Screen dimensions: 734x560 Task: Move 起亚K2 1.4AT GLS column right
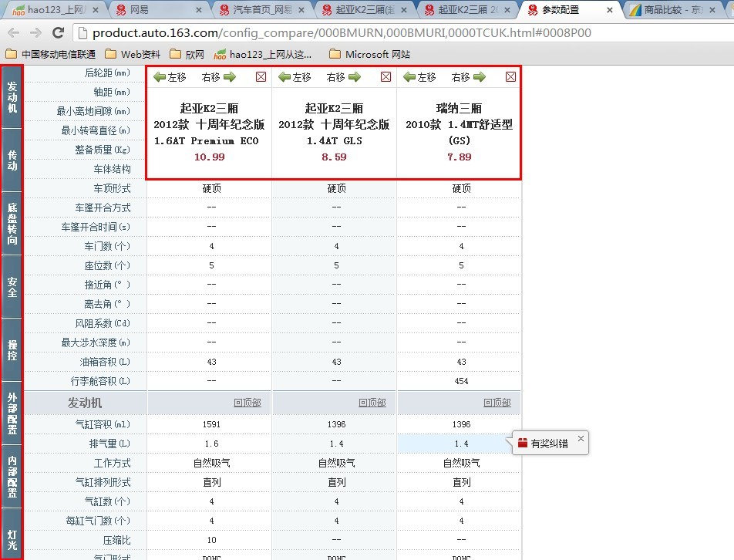coord(344,77)
